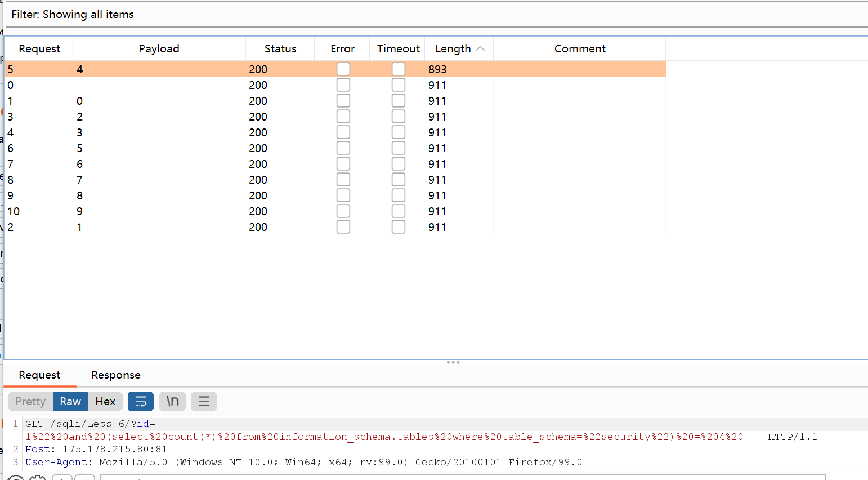This screenshot has width=868, height=480.
Task: Click the Length column sort arrow
Action: [x=480, y=49]
